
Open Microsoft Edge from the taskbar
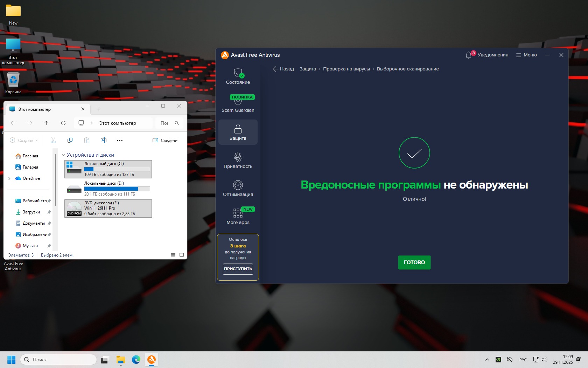click(136, 360)
